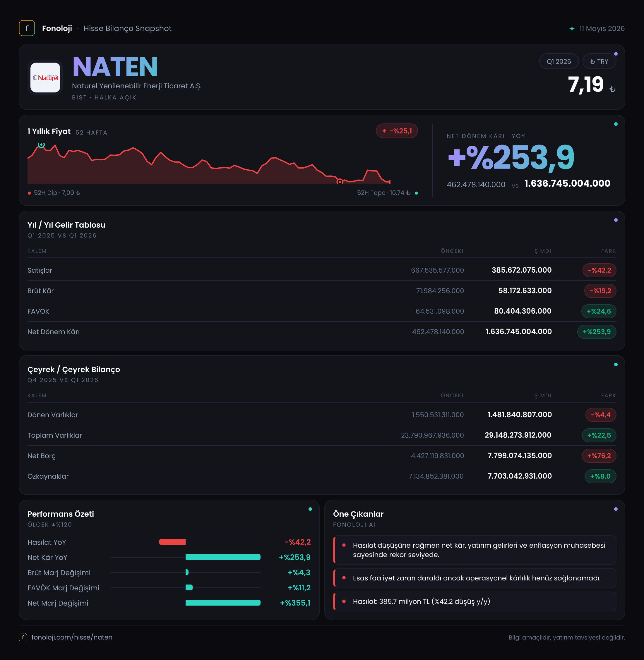This screenshot has height=660, width=644.
Task: Click the small Fonoloji icon in footer
Action: [23, 637]
